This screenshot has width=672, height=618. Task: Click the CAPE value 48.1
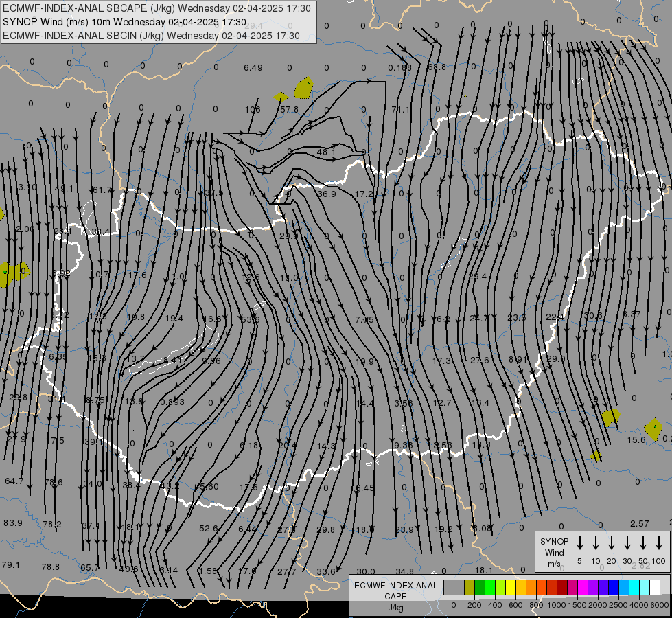point(326,152)
